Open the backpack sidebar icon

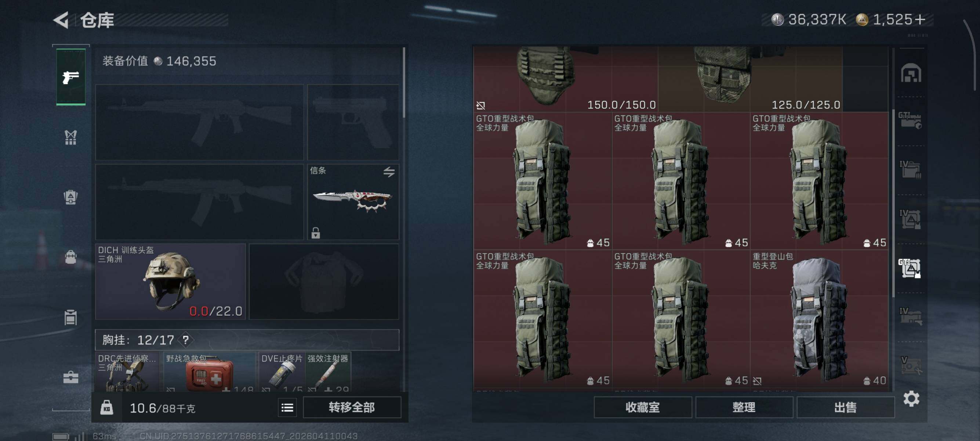click(71, 257)
